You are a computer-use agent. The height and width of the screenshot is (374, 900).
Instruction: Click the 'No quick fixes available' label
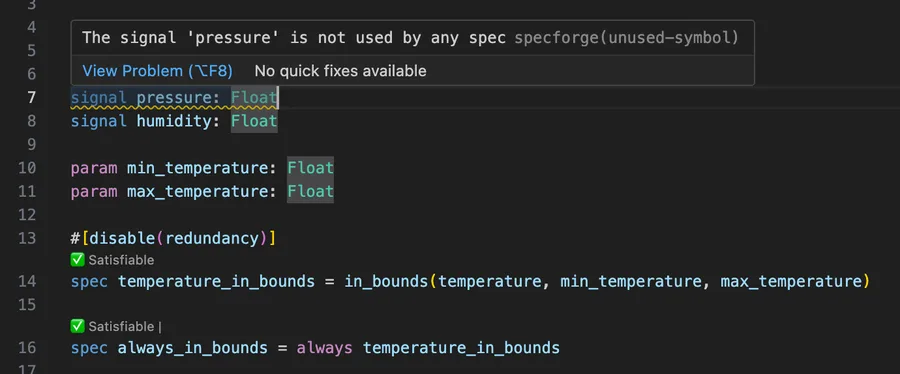(340, 71)
